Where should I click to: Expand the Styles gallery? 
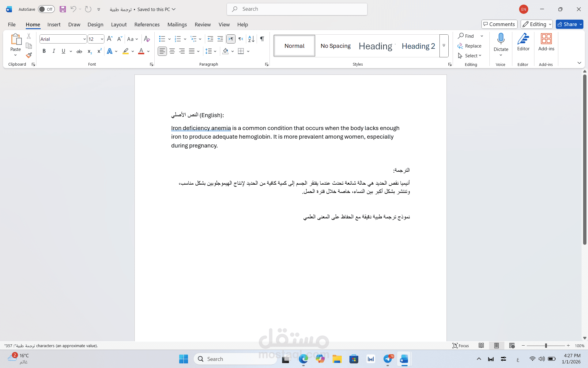pos(444,46)
